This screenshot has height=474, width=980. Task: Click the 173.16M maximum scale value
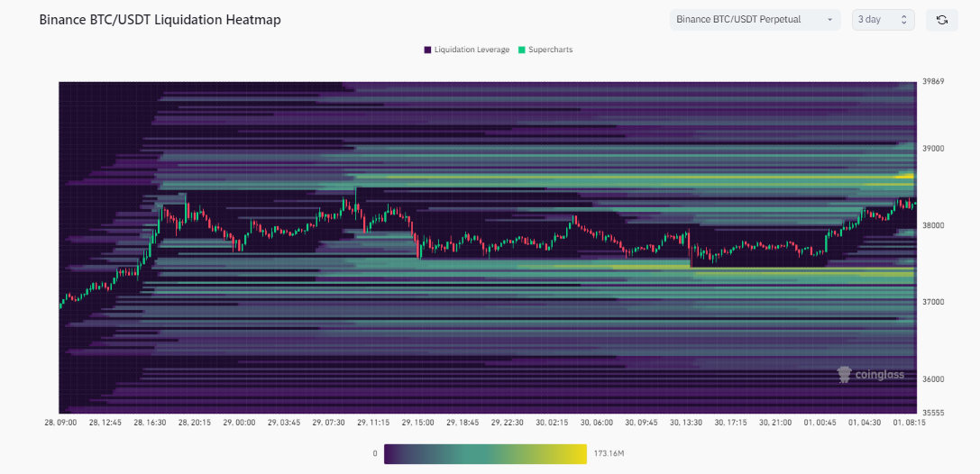(610, 454)
